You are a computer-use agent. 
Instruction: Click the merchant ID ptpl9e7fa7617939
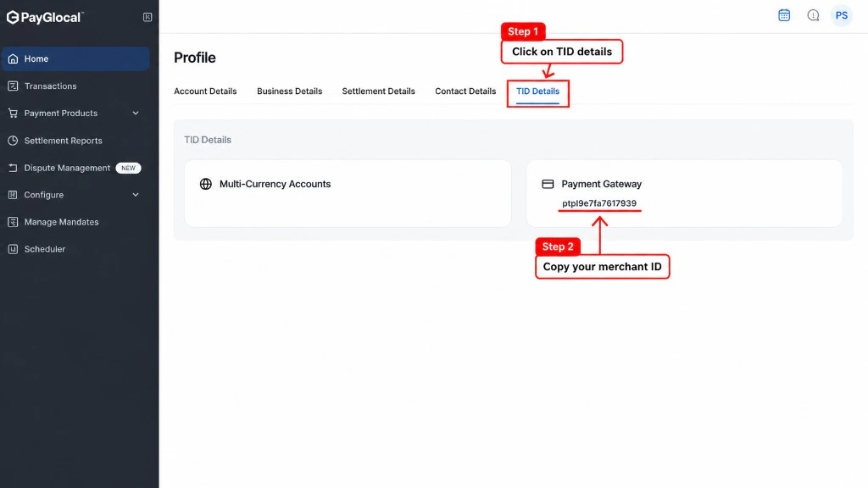[599, 203]
